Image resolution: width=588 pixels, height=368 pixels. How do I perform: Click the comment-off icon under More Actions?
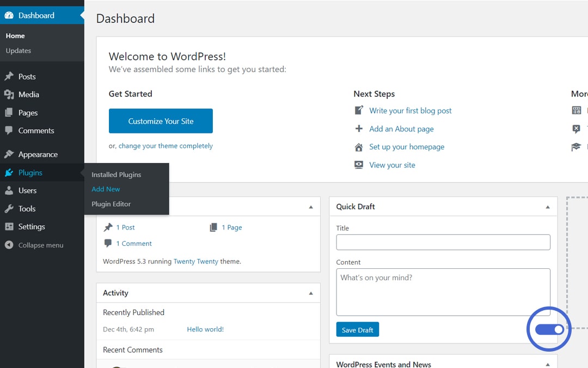click(x=577, y=129)
